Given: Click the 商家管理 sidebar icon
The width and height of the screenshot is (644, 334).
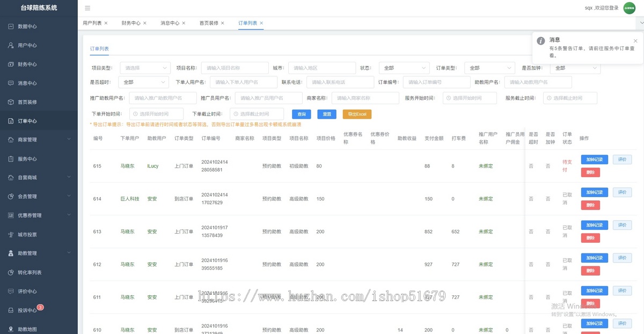Looking at the screenshot, I should click(x=11, y=140).
